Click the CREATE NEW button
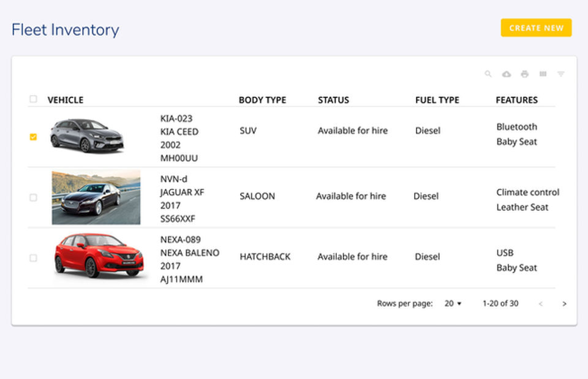 (x=536, y=28)
